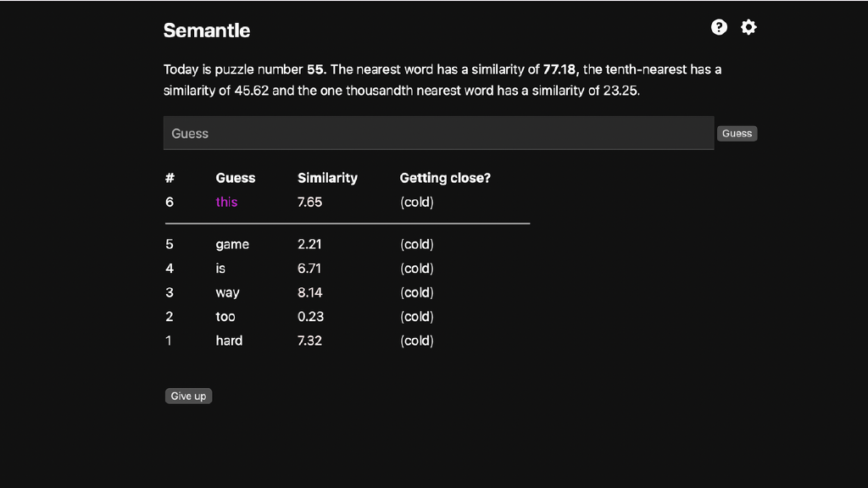Open the settings gear icon
Viewport: 868px width, 488px height.
748,27
